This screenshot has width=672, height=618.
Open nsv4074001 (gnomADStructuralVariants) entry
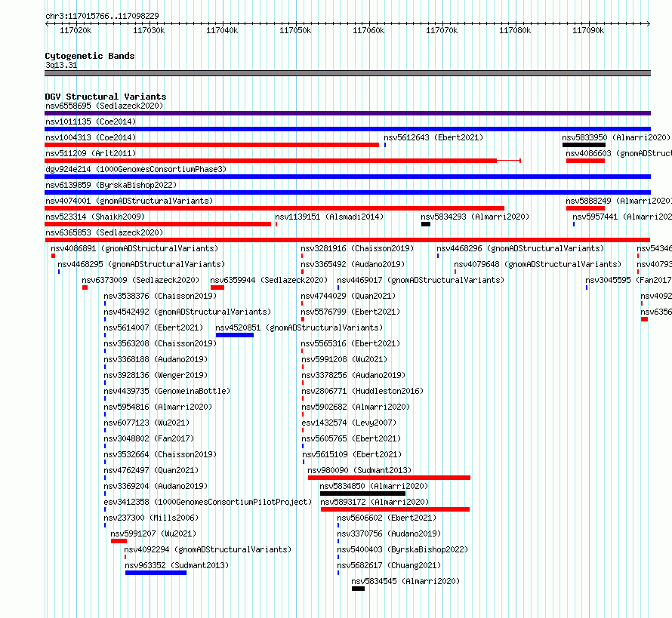129,201
